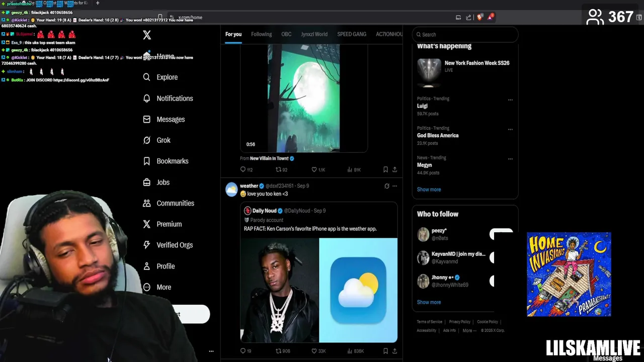Reply to the weather post with 19 replies
Viewport: 644px width, 362px height.
[x=246, y=351]
